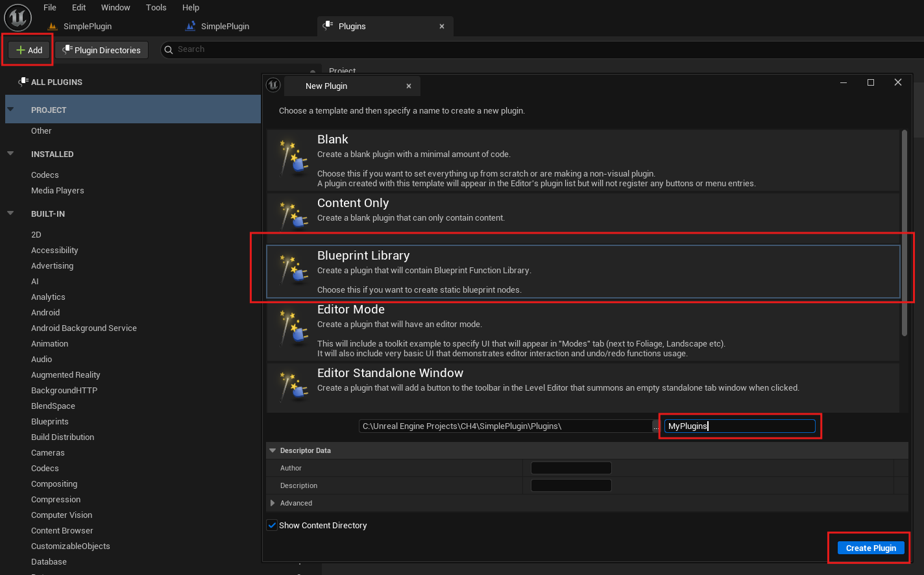Collapse the Descriptor Data section
Viewport: 924px width, 575px height.
pyautogui.click(x=273, y=450)
